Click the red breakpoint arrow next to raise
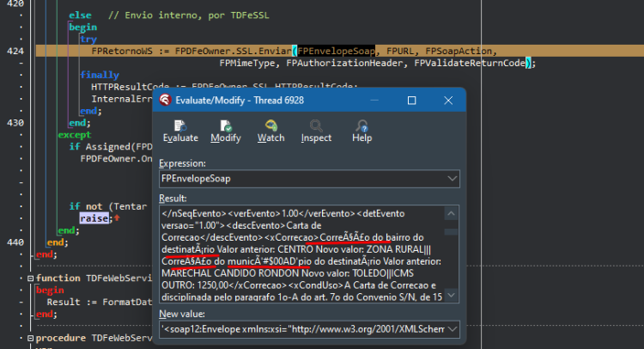 pos(117,217)
